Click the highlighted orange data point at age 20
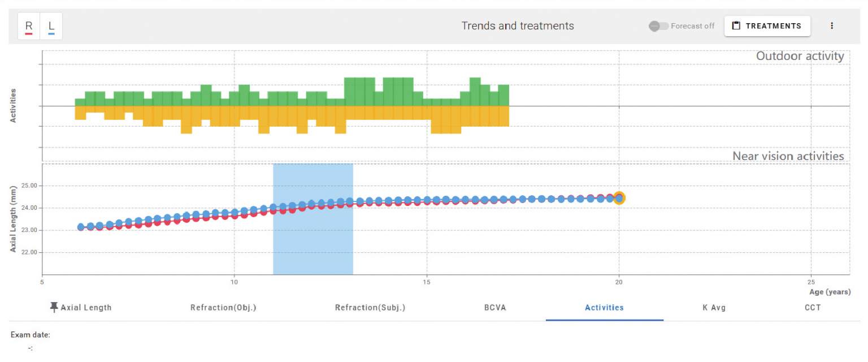The width and height of the screenshot is (868, 362). click(x=619, y=198)
